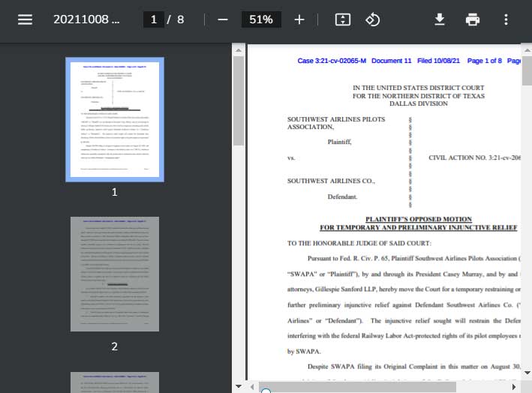Click page label '2' under the second thumbnail
This screenshot has height=393, width=532.
pos(115,346)
